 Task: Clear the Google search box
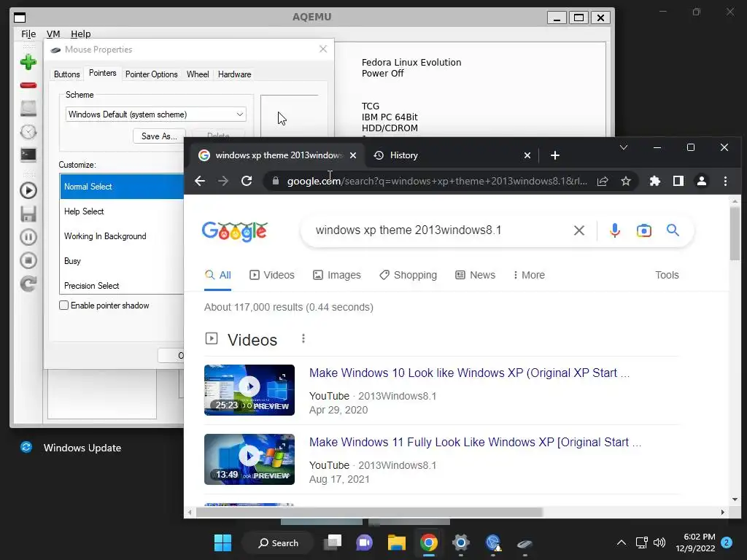[x=578, y=230]
